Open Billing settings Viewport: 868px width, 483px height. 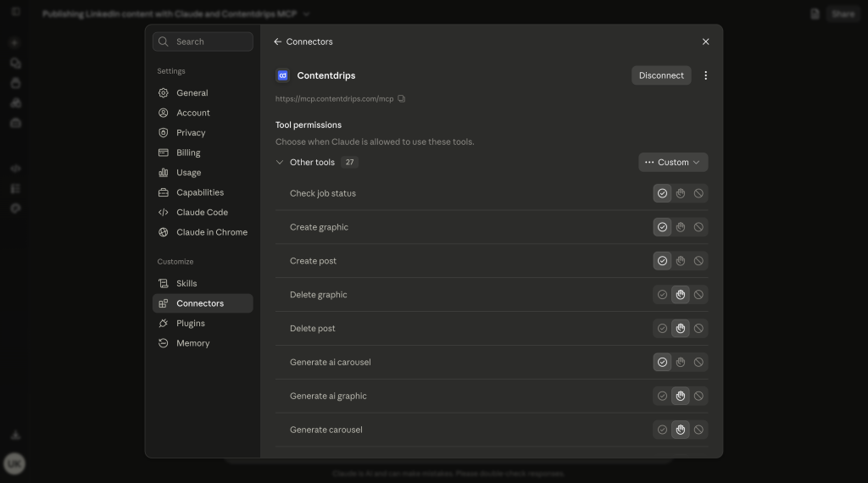point(203,153)
